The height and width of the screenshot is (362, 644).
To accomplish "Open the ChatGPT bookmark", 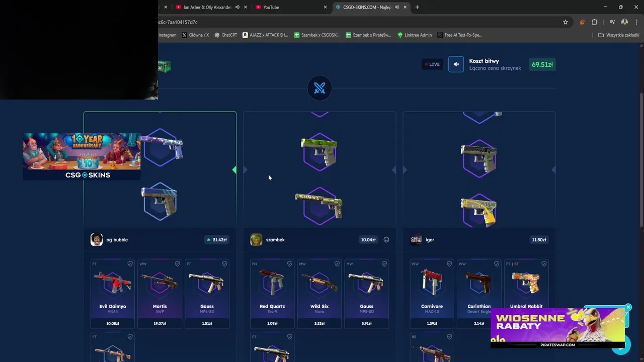I will 225,35.
